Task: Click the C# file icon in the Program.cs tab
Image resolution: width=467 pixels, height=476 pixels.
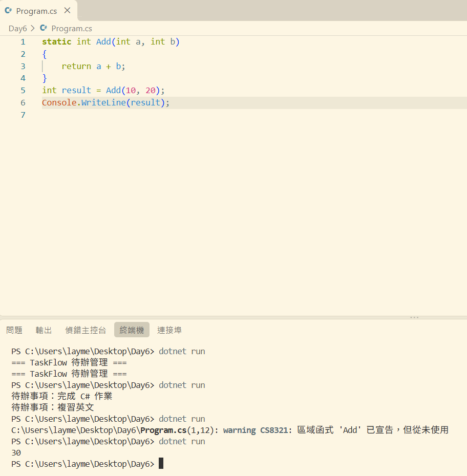Action: 9,11
